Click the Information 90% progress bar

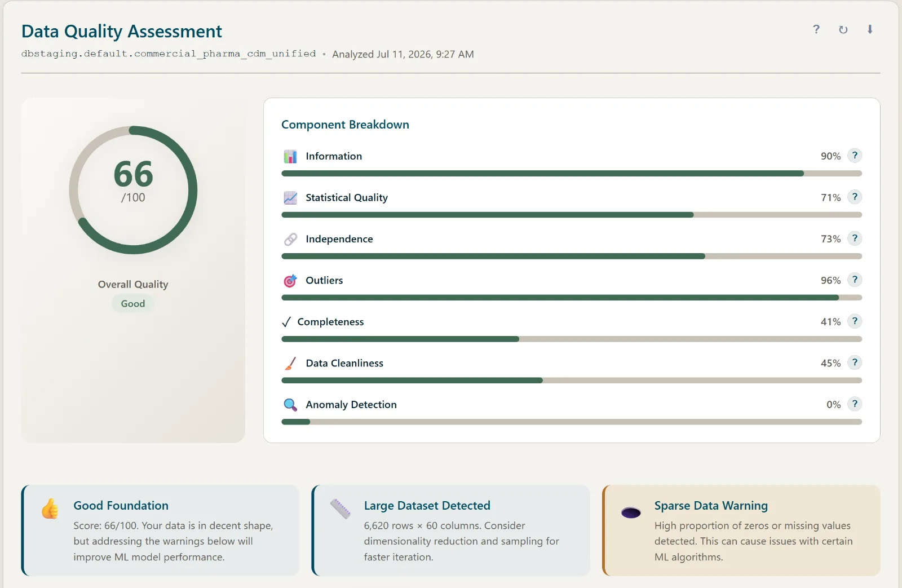(x=572, y=174)
